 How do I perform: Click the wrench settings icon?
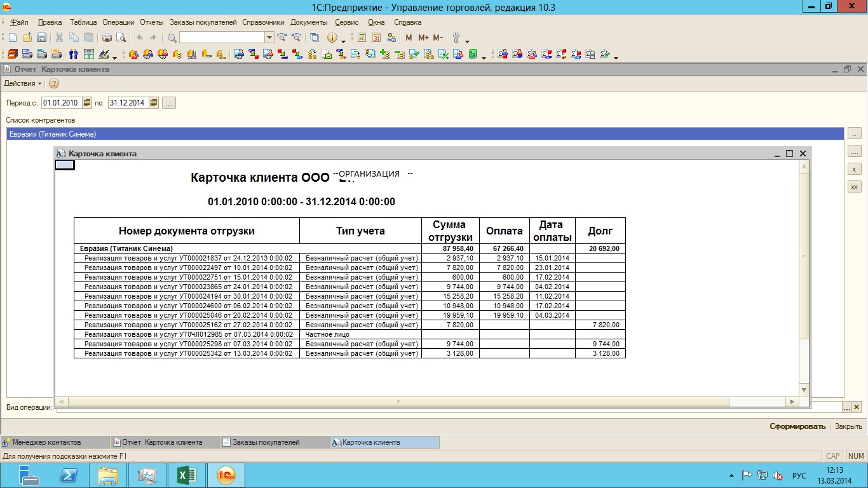(456, 38)
